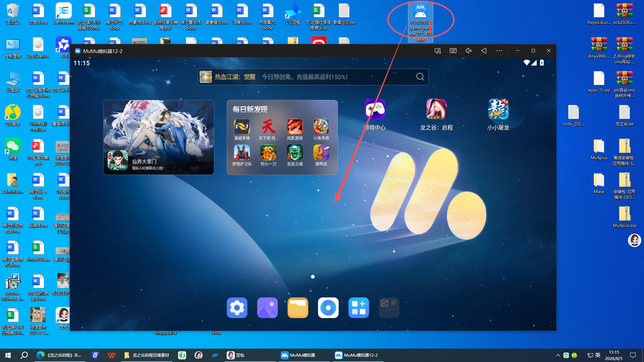Click the MuMu back triangle button

pos(484,51)
